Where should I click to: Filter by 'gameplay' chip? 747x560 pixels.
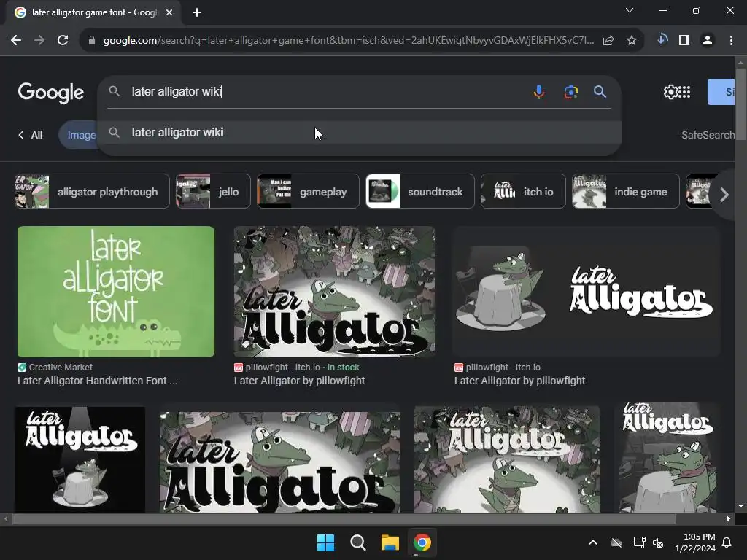coord(308,192)
